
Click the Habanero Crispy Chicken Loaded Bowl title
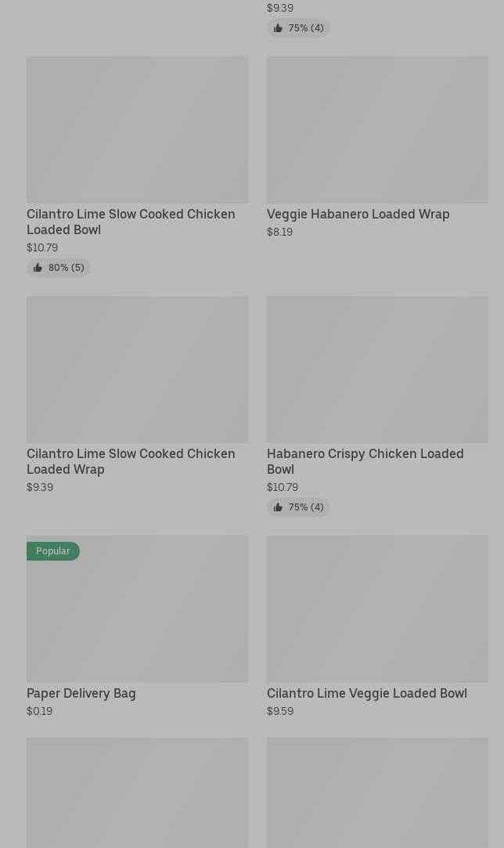tap(365, 461)
